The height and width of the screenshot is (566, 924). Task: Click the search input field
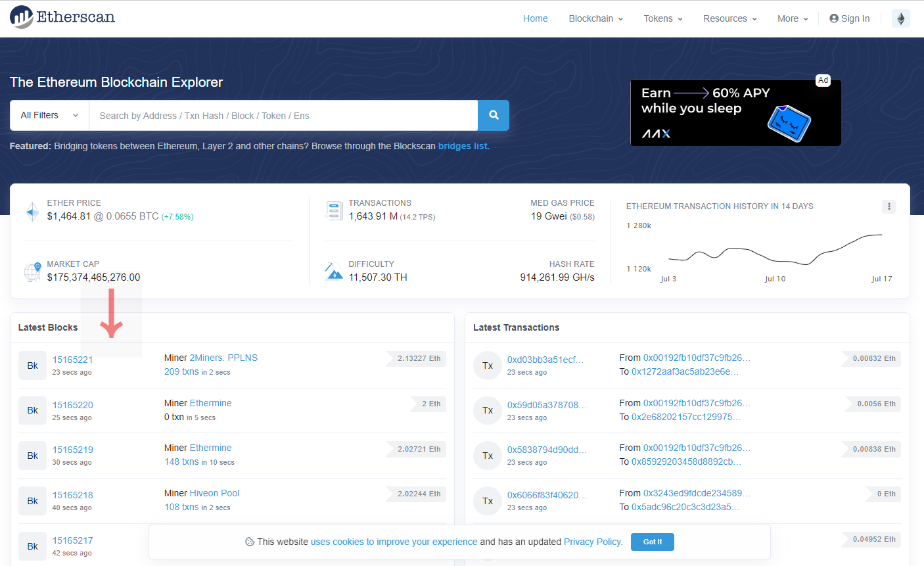283,115
